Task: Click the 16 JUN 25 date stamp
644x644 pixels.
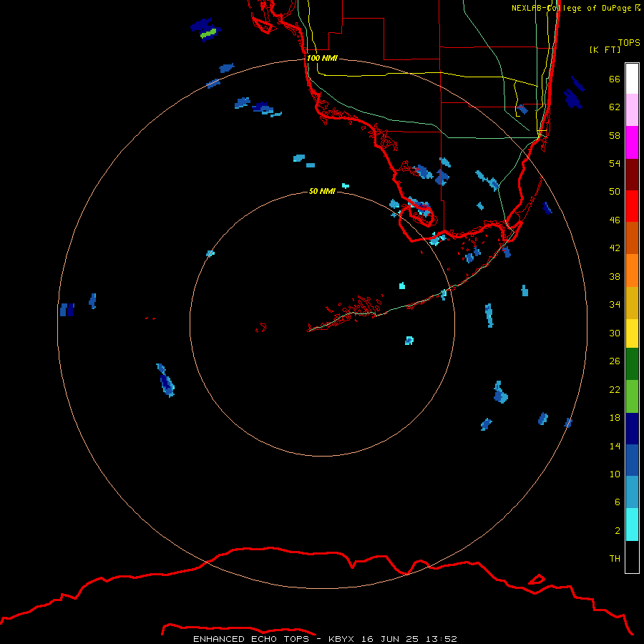Action: pyautogui.click(x=390, y=639)
